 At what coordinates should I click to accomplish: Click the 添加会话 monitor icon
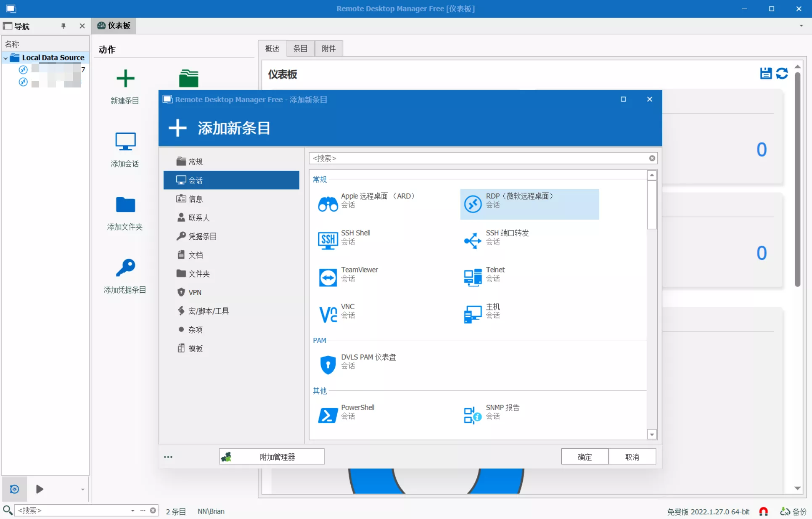click(125, 141)
